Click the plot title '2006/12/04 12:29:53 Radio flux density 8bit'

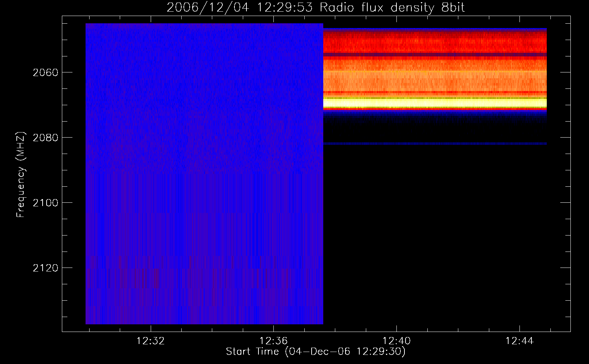coord(316,7)
